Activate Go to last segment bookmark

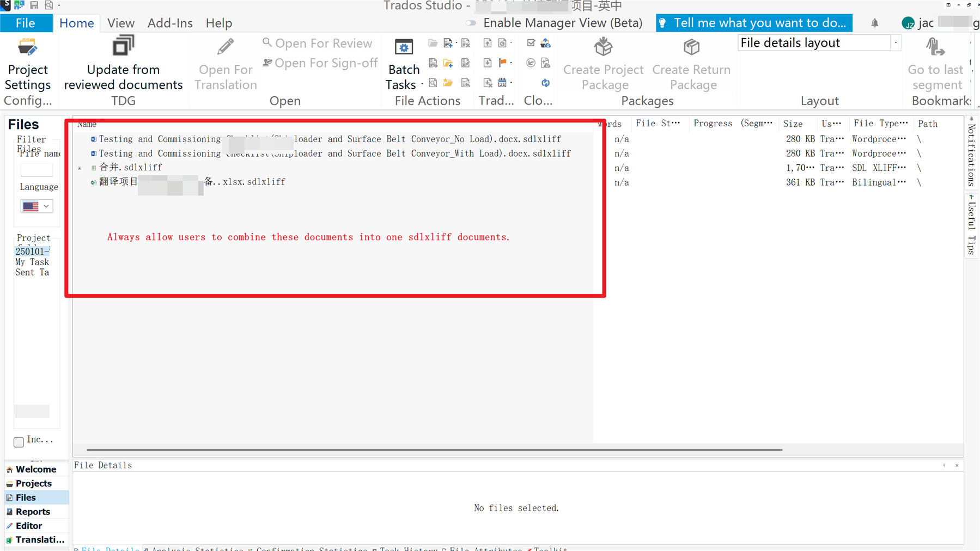tap(935, 63)
